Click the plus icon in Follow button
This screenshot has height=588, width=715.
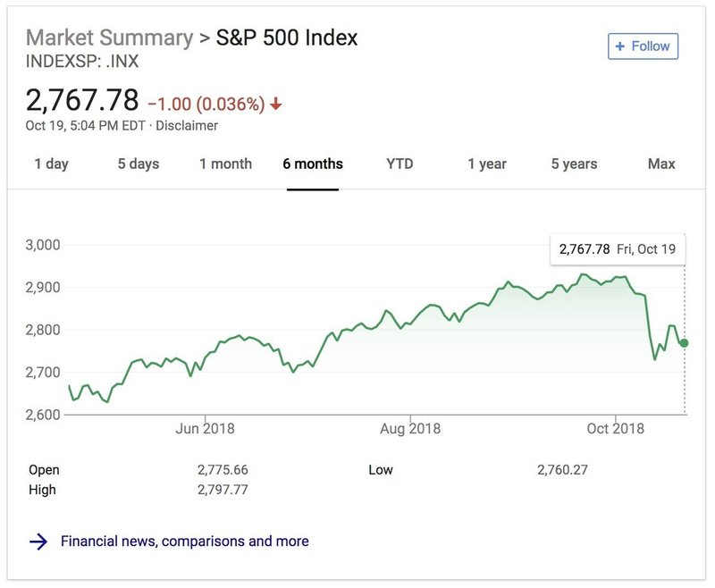pos(619,46)
